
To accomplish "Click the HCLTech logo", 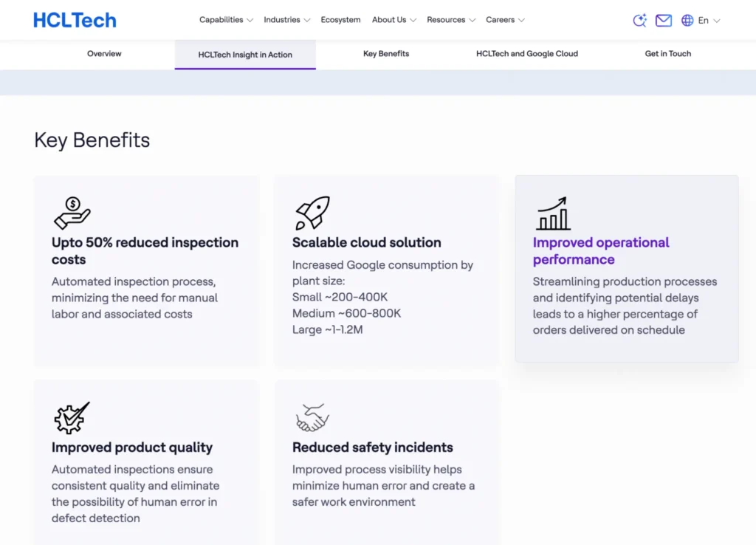I will pyautogui.click(x=75, y=20).
